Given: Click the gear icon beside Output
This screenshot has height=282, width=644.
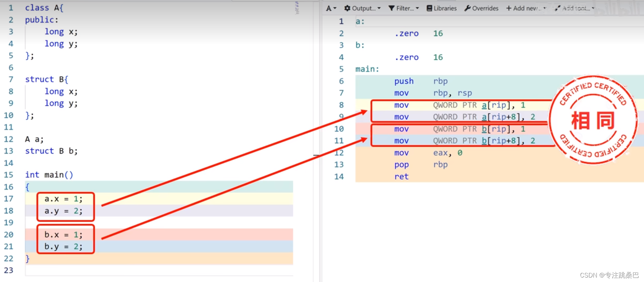Looking at the screenshot, I should pyautogui.click(x=347, y=8).
